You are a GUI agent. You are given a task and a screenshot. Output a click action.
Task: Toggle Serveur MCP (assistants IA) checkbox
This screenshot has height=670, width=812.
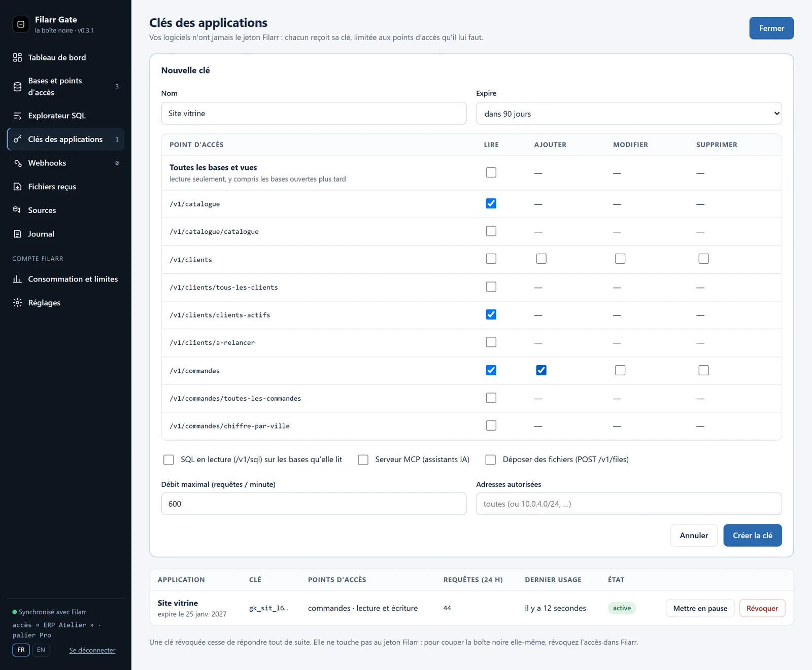363,460
